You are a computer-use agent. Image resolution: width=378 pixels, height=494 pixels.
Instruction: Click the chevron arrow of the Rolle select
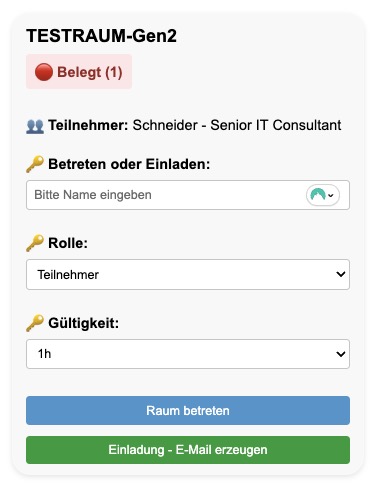pos(340,274)
